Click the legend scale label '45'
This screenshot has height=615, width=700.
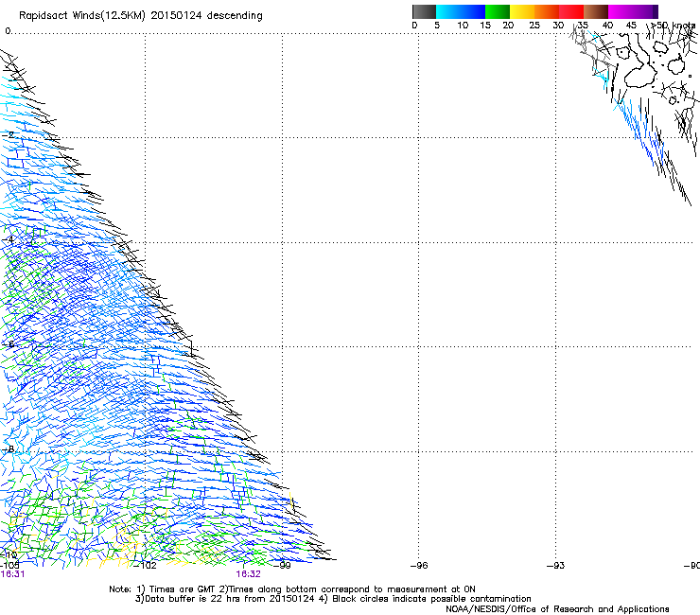tap(631, 26)
